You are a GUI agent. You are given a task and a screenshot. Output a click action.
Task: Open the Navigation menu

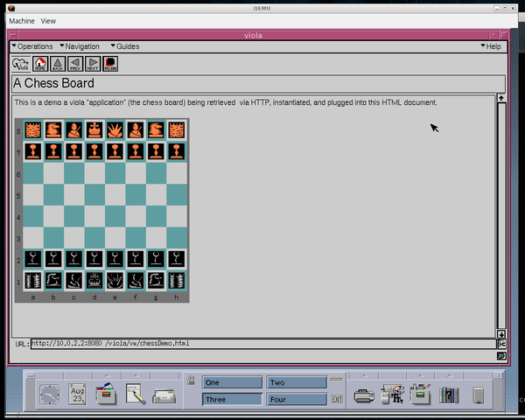(80, 46)
